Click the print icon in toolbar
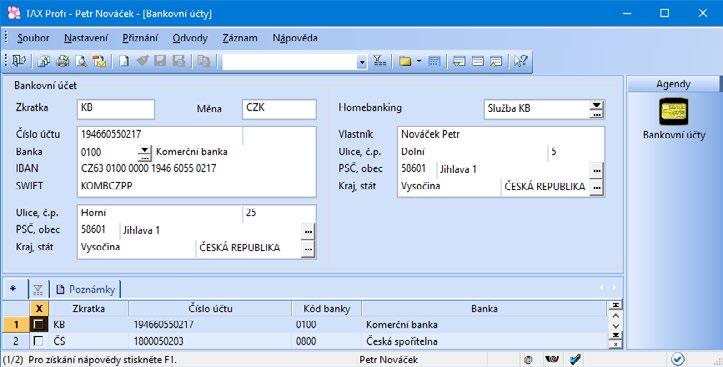The height and width of the screenshot is (367, 723). pyautogui.click(x=63, y=61)
